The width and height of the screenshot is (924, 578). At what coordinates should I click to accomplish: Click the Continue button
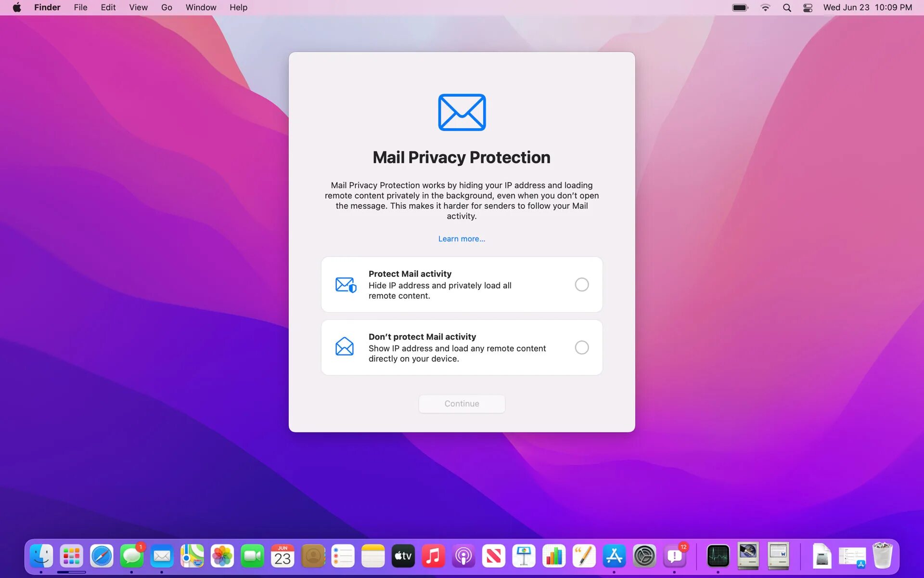point(462,404)
